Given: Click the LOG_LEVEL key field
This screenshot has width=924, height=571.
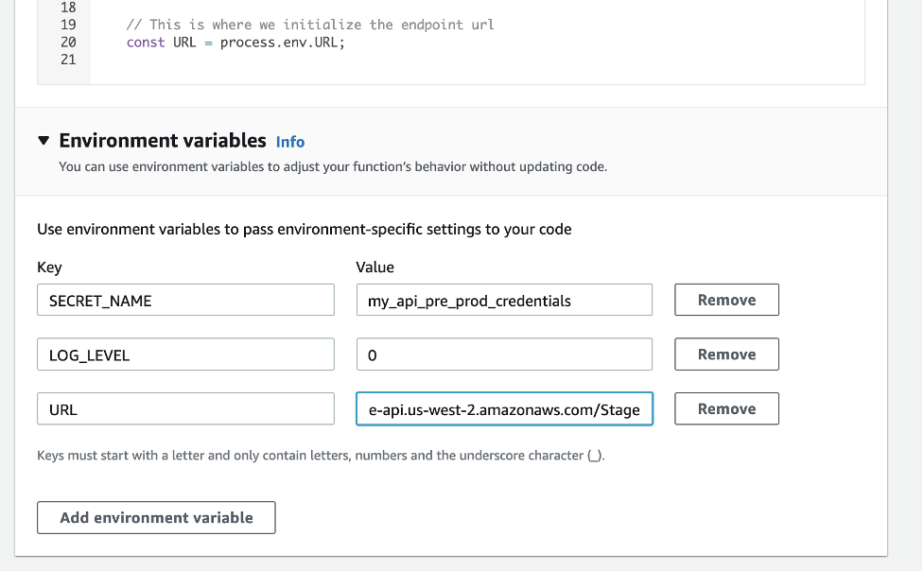Looking at the screenshot, I should coord(185,354).
